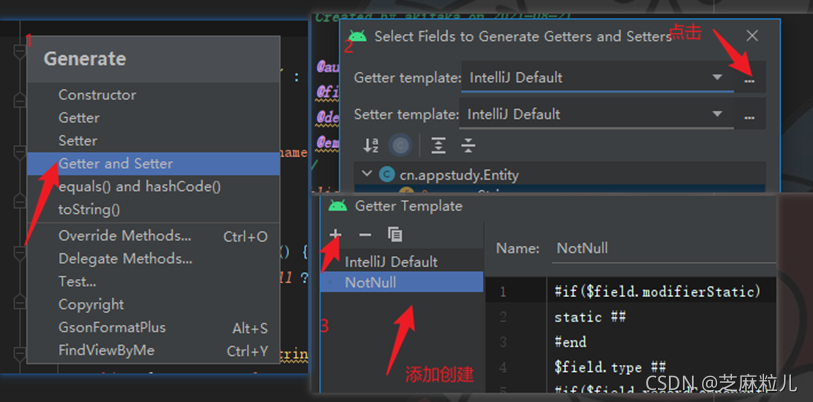Viewport: 813px width, 402px height.
Task: Remove template minus icon
Action: [x=365, y=235]
